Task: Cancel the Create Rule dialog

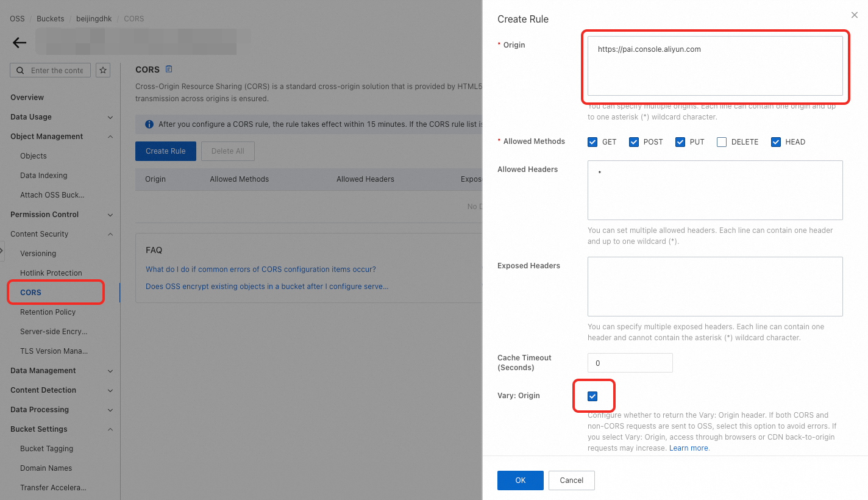Action: click(572, 480)
